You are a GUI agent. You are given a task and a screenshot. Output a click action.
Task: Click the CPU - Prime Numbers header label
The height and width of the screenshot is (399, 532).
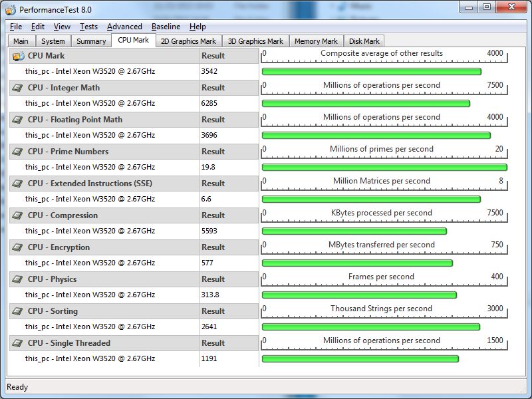pyautogui.click(x=68, y=152)
